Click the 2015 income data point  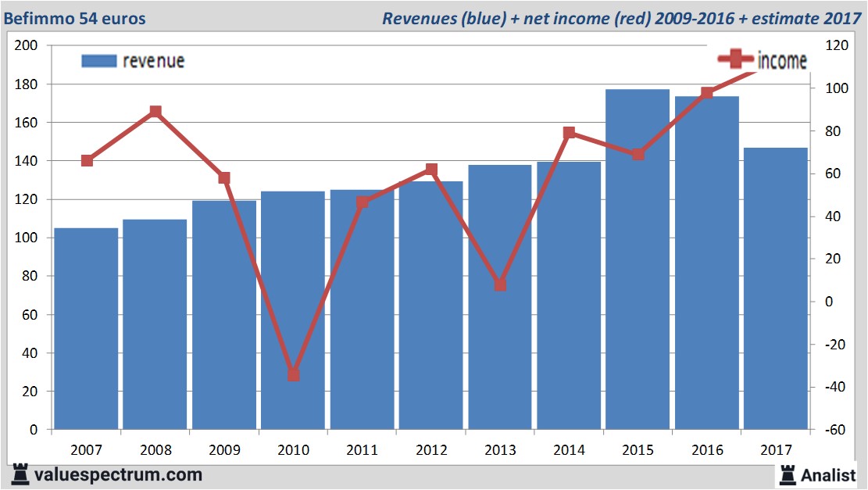(x=638, y=154)
